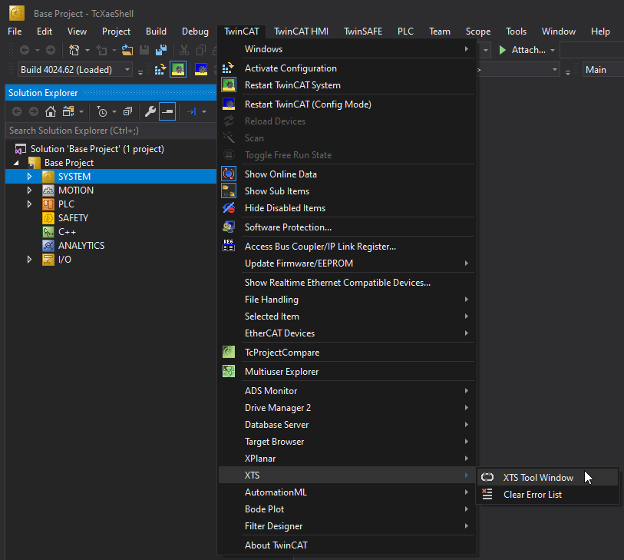Collapse the Base Project node
The width and height of the screenshot is (624, 560).
tap(16, 163)
